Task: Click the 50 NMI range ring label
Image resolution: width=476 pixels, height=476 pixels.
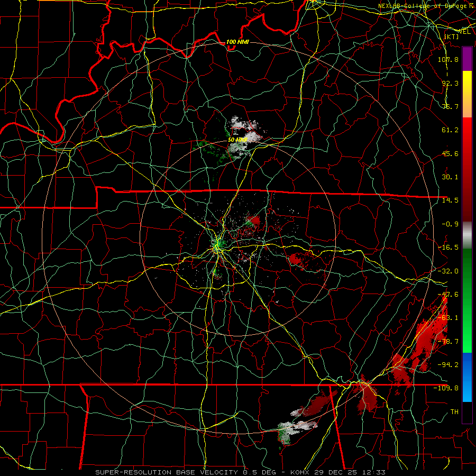Action: [237, 140]
